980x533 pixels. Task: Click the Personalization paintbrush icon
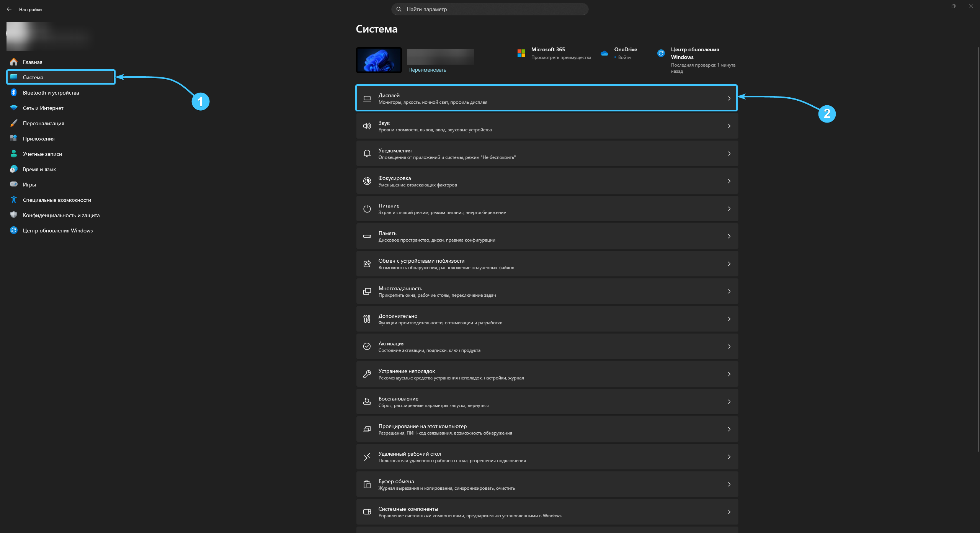pyautogui.click(x=14, y=123)
